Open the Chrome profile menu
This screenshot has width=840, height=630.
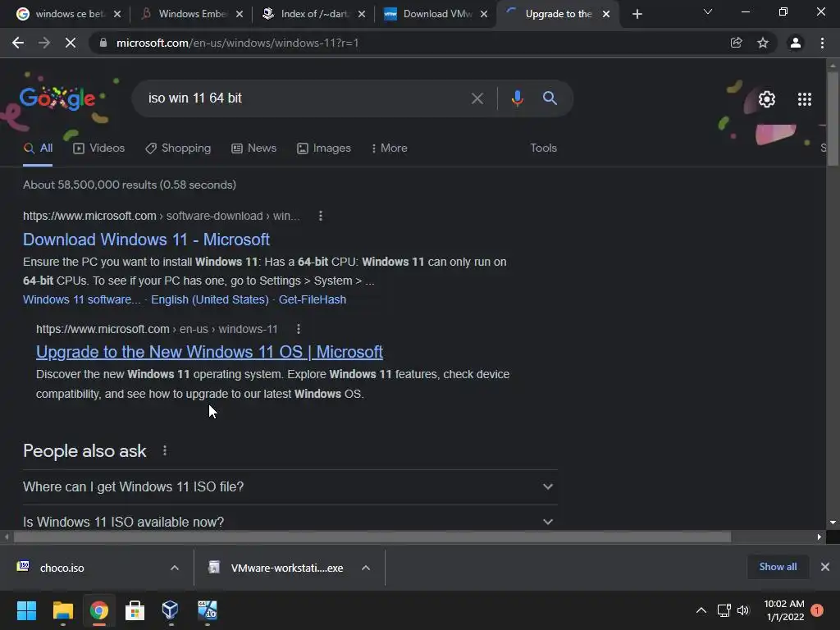click(796, 43)
